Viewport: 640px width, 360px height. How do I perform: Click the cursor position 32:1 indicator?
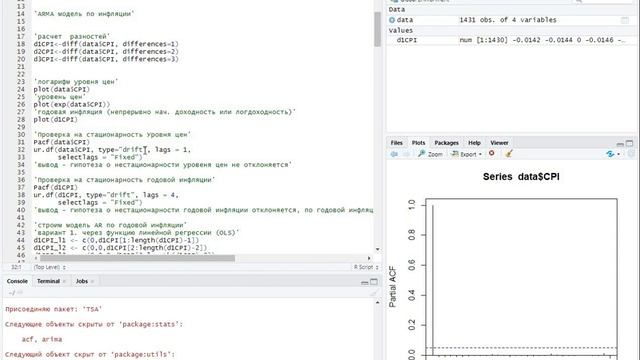[16, 267]
